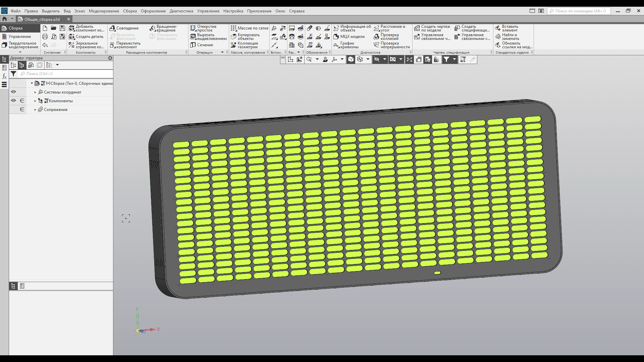Toggle visibility of Компоненты

13,100
